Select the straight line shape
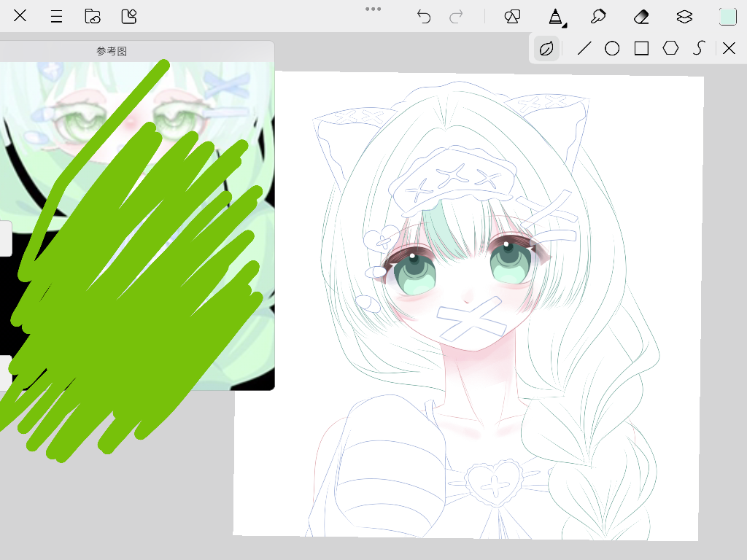This screenshot has height=560, width=747. tap(584, 49)
